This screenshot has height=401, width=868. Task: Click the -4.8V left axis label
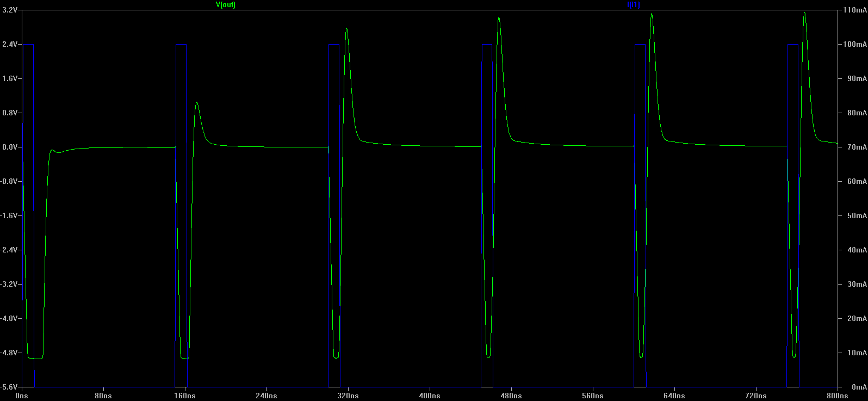tap(9, 353)
